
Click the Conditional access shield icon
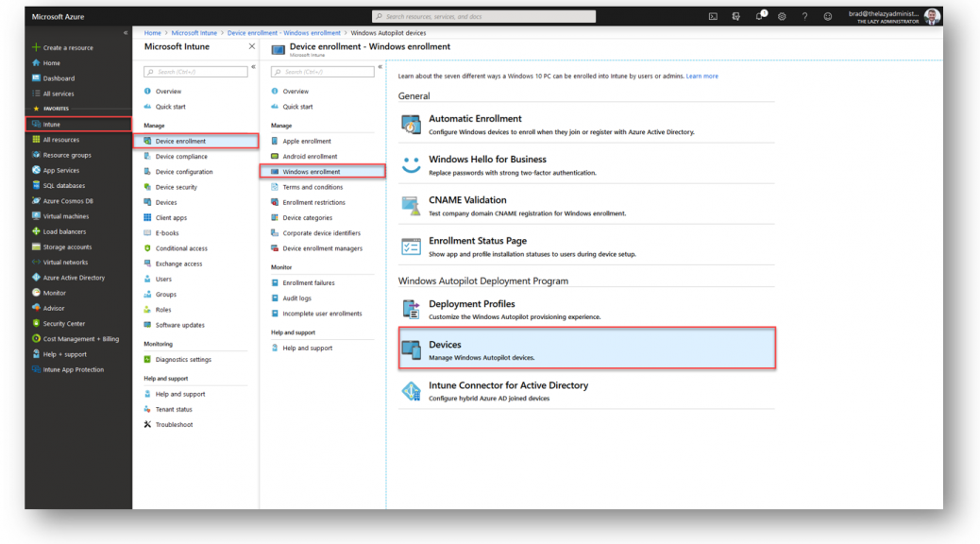coord(147,248)
